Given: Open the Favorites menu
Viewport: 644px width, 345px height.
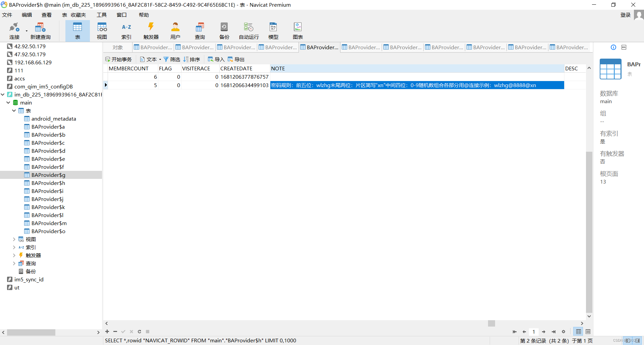Looking at the screenshot, I should coord(78,15).
